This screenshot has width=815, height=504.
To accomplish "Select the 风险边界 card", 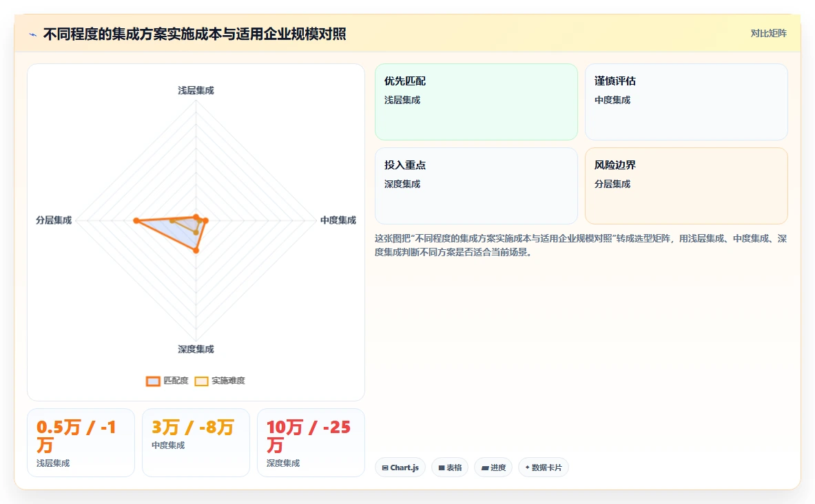I will point(686,186).
